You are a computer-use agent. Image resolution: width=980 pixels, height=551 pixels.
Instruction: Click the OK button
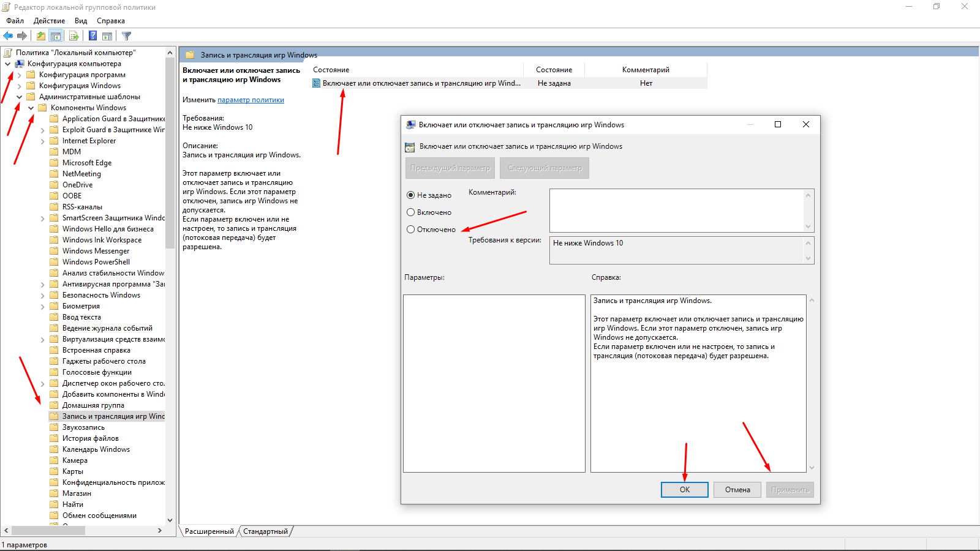(x=685, y=490)
